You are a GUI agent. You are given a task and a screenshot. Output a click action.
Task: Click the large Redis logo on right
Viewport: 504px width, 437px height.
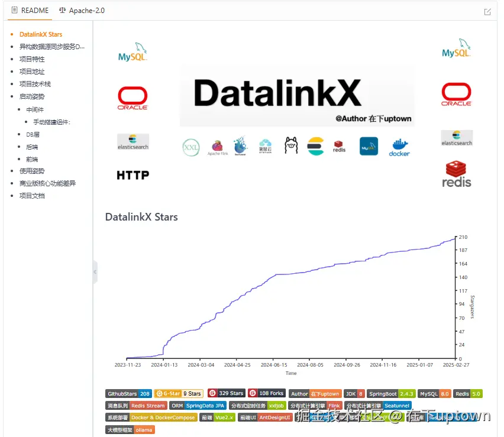(x=457, y=174)
